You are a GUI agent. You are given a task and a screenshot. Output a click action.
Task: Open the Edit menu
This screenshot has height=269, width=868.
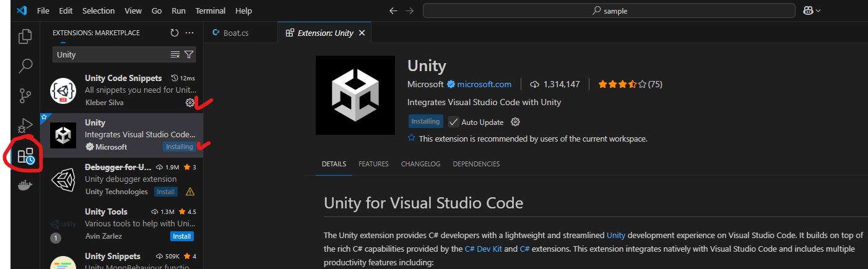pyautogui.click(x=66, y=11)
